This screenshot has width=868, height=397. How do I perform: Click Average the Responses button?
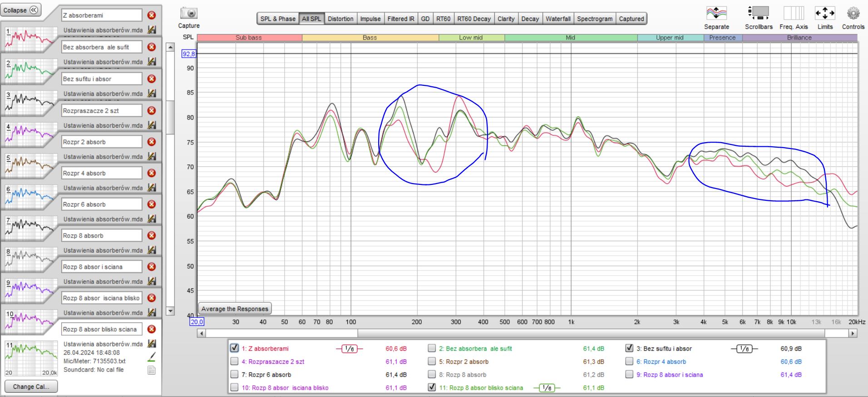(235, 309)
